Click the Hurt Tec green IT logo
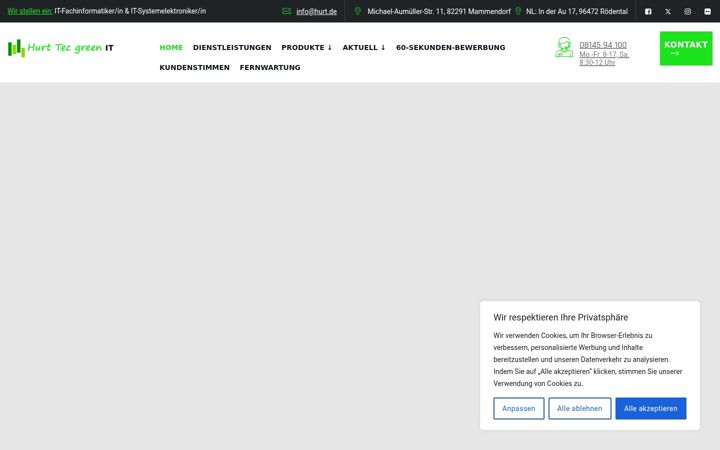This screenshot has height=450, width=720. click(x=61, y=48)
